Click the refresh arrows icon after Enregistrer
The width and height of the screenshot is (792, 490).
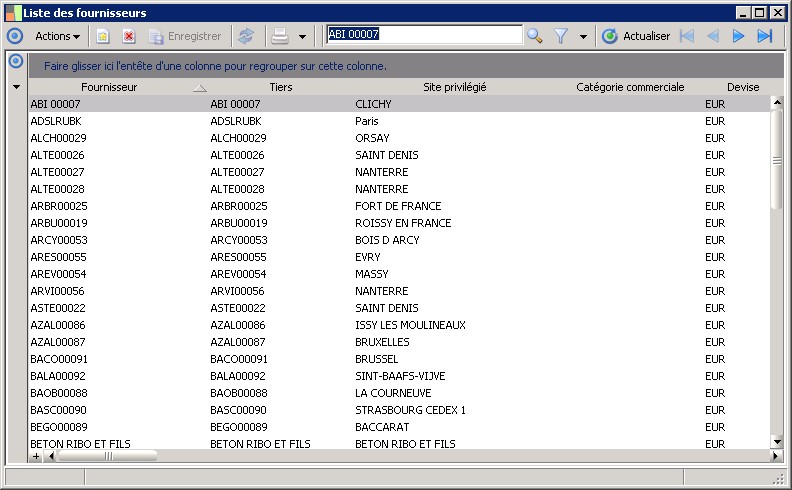[x=246, y=36]
